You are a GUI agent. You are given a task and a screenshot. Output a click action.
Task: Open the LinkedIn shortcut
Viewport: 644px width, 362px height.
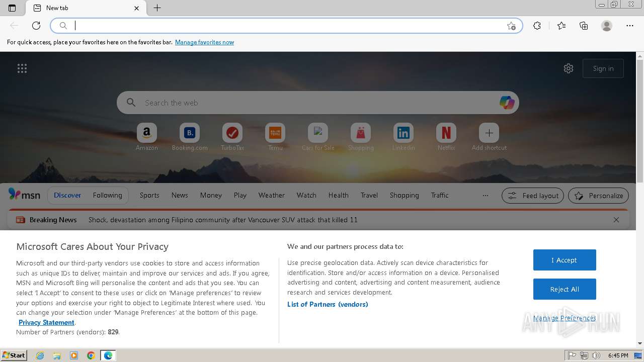(x=404, y=137)
